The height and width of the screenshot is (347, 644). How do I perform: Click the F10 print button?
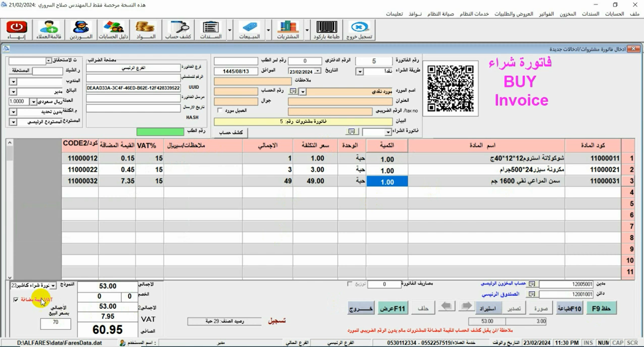569,308
